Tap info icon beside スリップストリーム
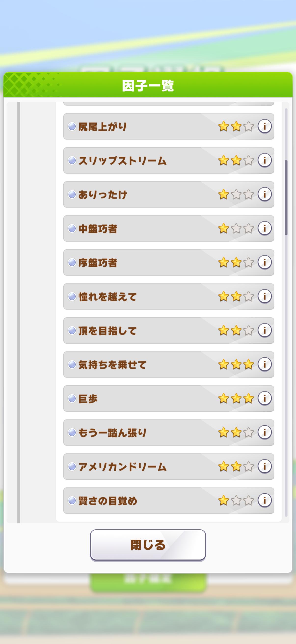 pos(265,160)
